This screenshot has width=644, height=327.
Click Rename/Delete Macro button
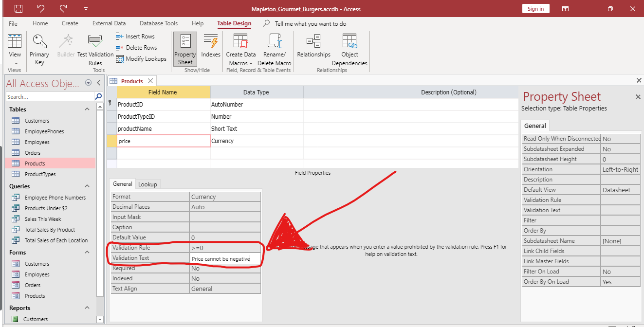pos(275,50)
